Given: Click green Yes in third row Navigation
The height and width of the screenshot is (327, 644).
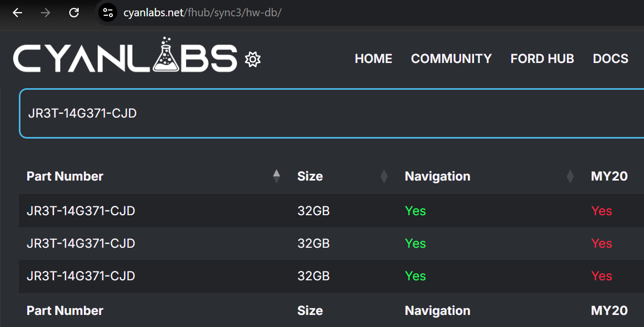Looking at the screenshot, I should 415,276.
